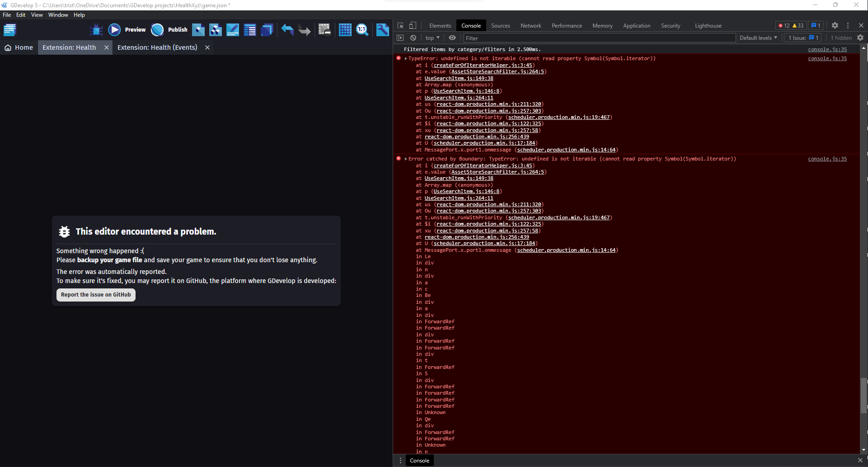868x467 pixels.
Task: Click the Undo arrow in the toolbar
Action: 286,30
